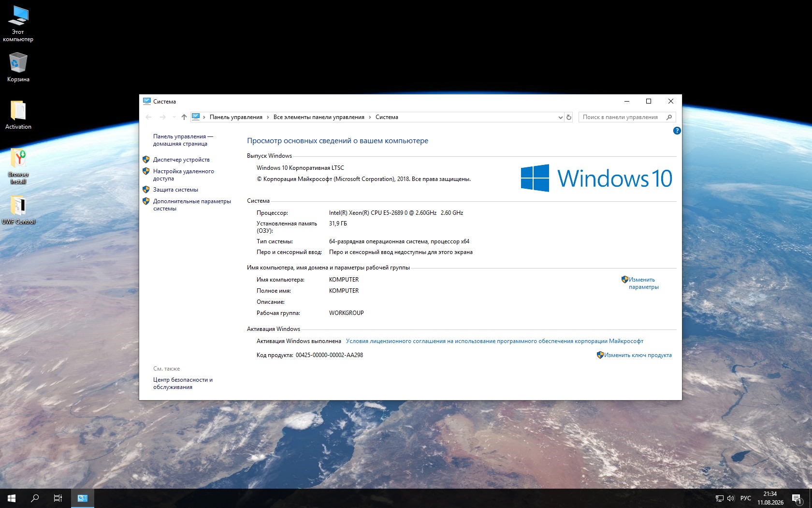Open the blue help question mark
This screenshot has height=508, width=812.
coord(677,131)
